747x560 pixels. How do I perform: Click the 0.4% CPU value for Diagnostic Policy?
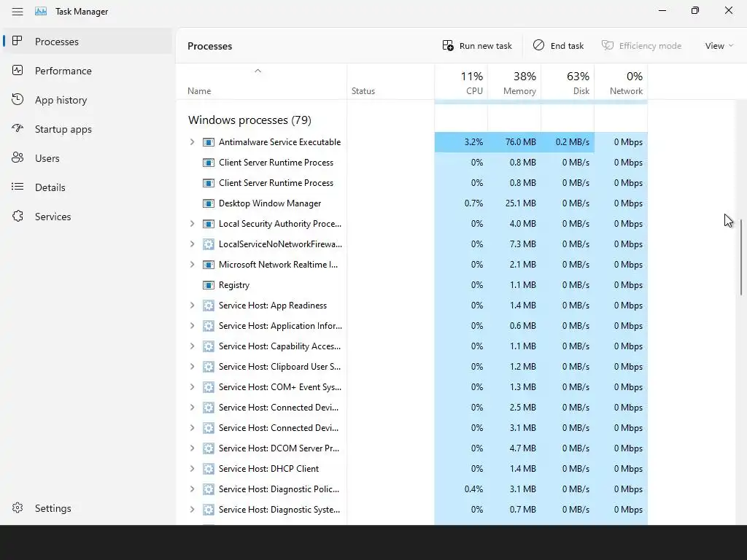(x=473, y=489)
